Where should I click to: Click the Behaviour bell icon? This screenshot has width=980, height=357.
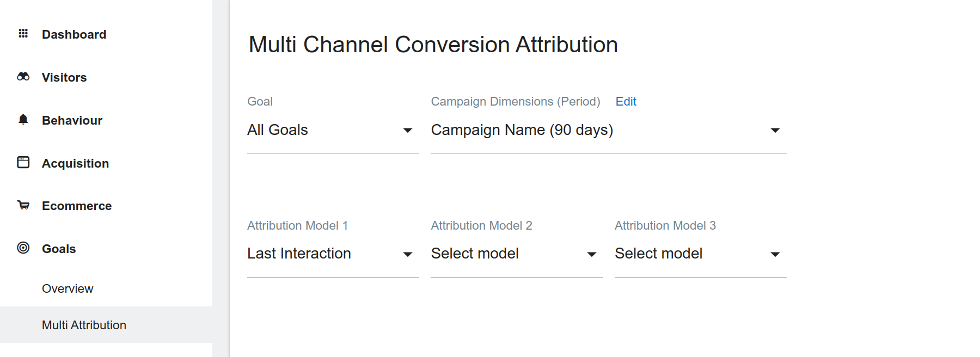pyautogui.click(x=23, y=120)
